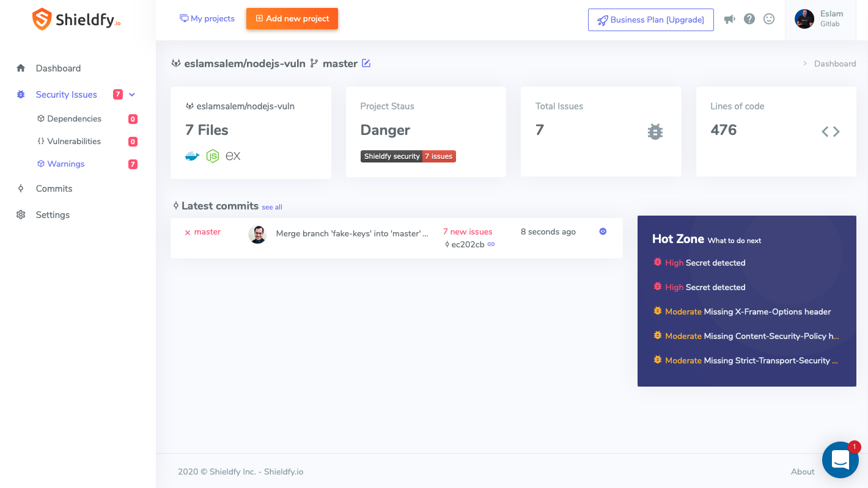Click the '476' lines of code value
This screenshot has width=868, height=488.
click(x=724, y=130)
